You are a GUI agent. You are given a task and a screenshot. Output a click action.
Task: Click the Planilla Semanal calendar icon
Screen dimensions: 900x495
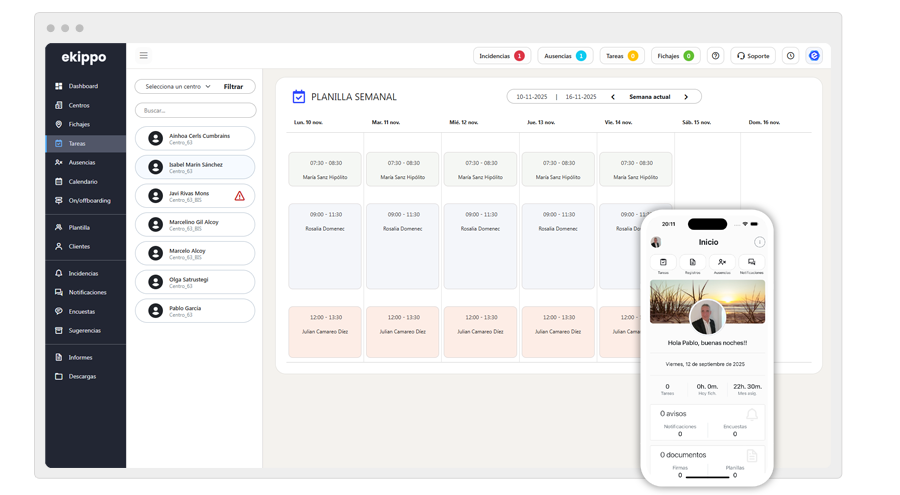click(298, 97)
